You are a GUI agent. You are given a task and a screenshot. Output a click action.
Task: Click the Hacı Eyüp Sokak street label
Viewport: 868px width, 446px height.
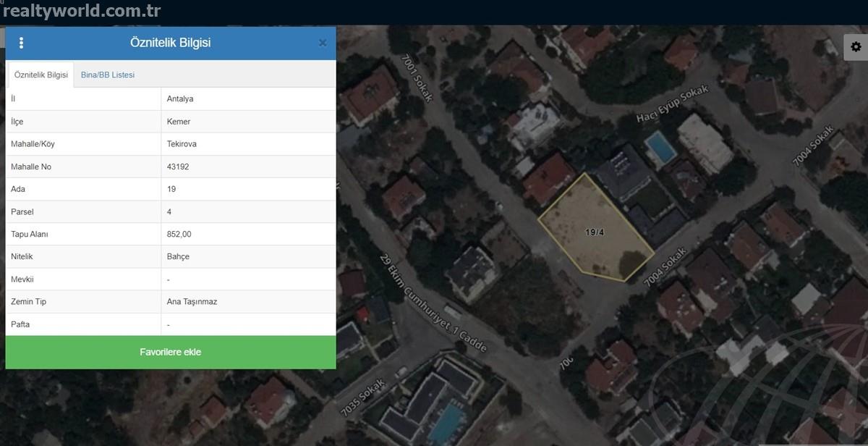click(673, 103)
